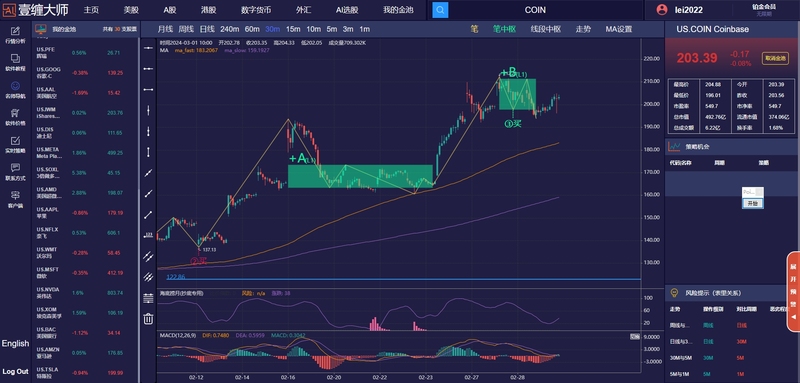Open MA设置 settings
800x383 pixels.
click(x=619, y=29)
